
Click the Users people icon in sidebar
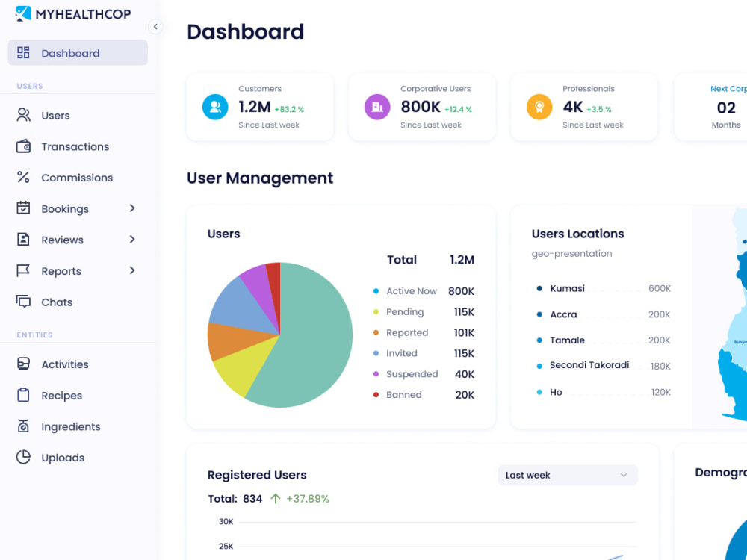coord(23,115)
